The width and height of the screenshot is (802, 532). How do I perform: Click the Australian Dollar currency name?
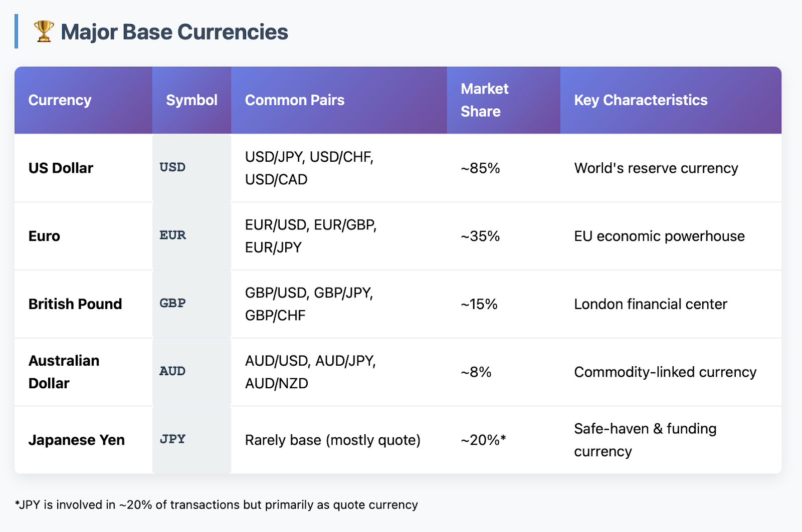64,372
